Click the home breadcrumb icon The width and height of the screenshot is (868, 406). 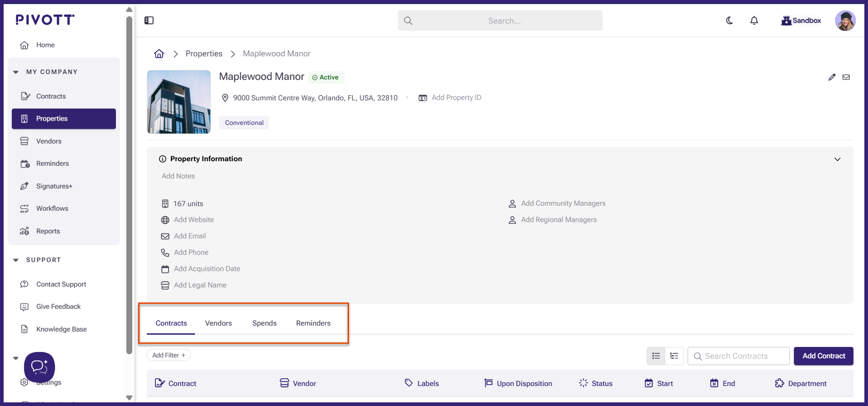coord(159,54)
